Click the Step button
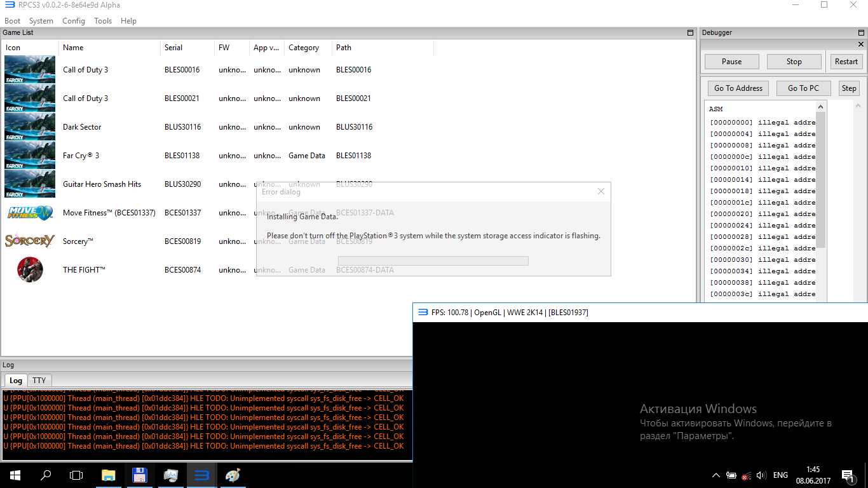Viewport: 868px width, 488px height. pos(849,88)
